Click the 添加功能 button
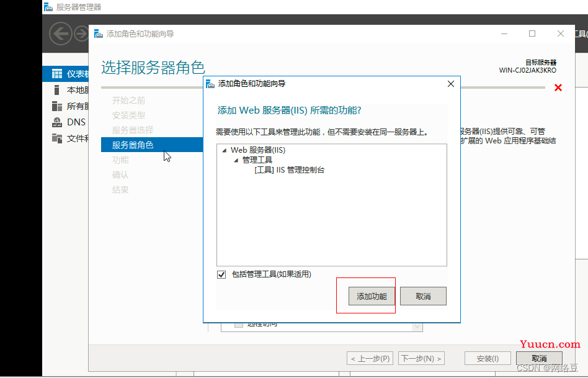Image resolution: width=588 pixels, height=378 pixels. (372, 296)
